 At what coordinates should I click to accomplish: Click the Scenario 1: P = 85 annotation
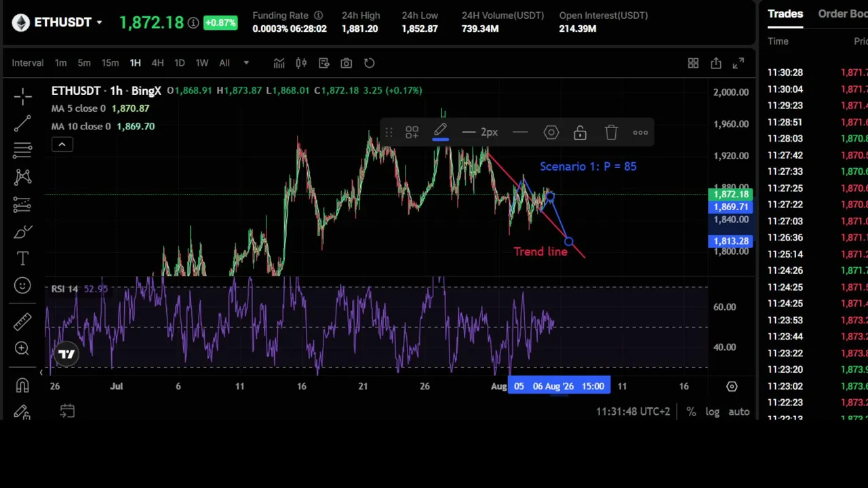point(588,166)
